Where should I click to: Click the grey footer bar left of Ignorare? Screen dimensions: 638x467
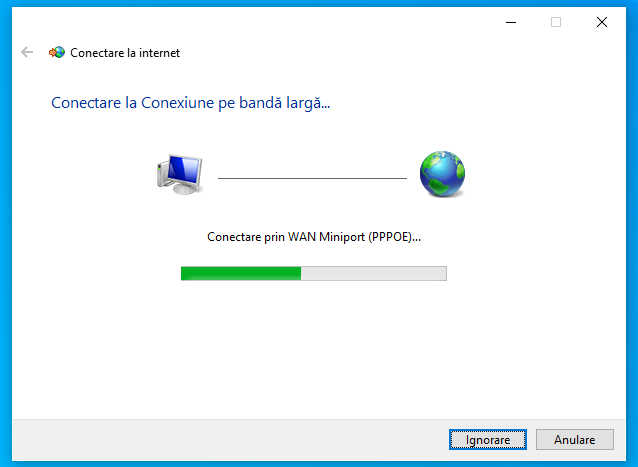point(230,440)
